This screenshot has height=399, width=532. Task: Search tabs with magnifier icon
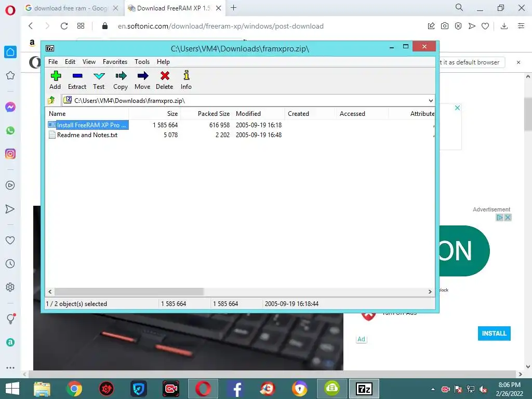[459, 7]
